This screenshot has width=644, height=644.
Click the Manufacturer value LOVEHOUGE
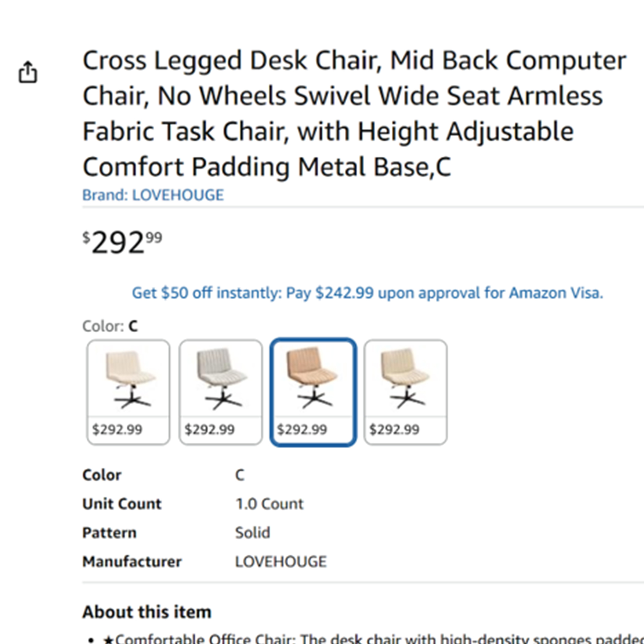(x=281, y=562)
